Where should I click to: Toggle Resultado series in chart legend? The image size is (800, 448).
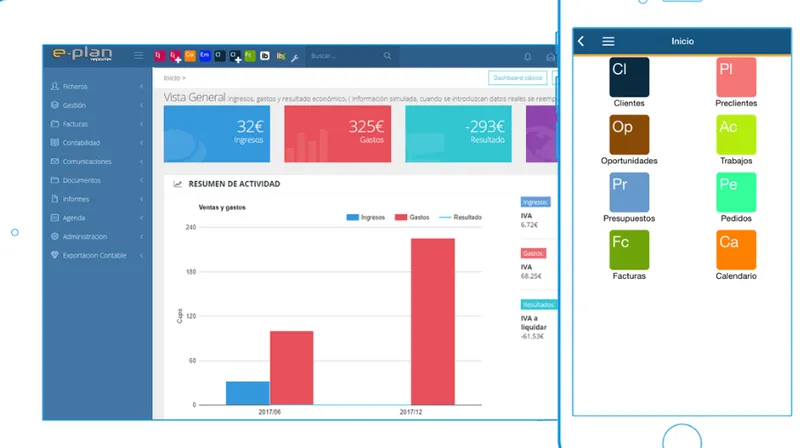pos(460,217)
